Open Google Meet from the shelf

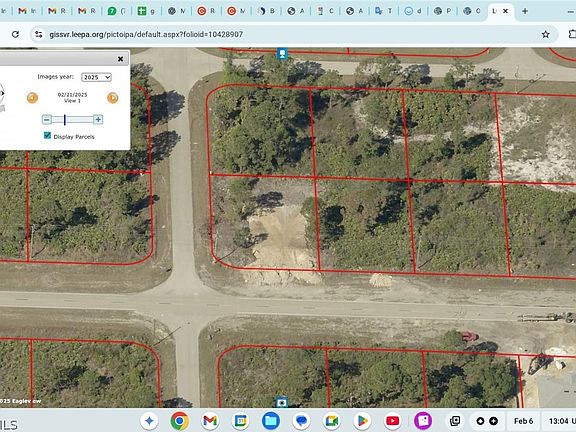coord(332,421)
